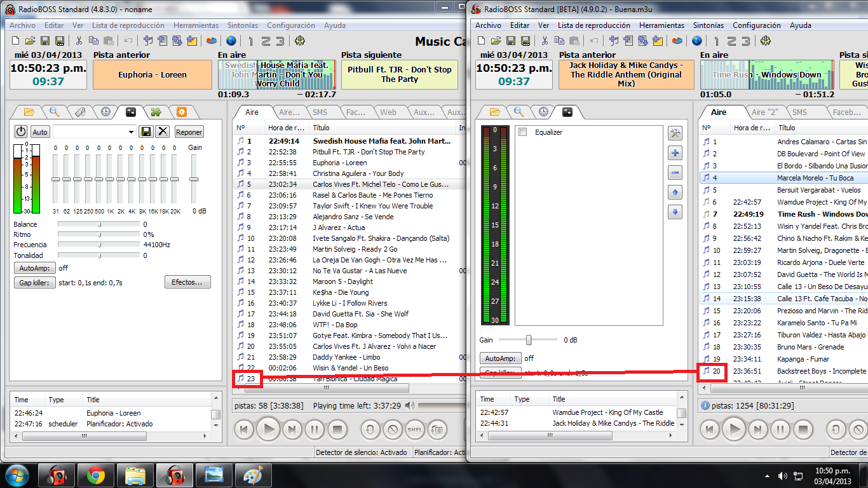868x488 pixels.
Task: Click New playlist icon in left window toolbar
Action: pos(17,41)
